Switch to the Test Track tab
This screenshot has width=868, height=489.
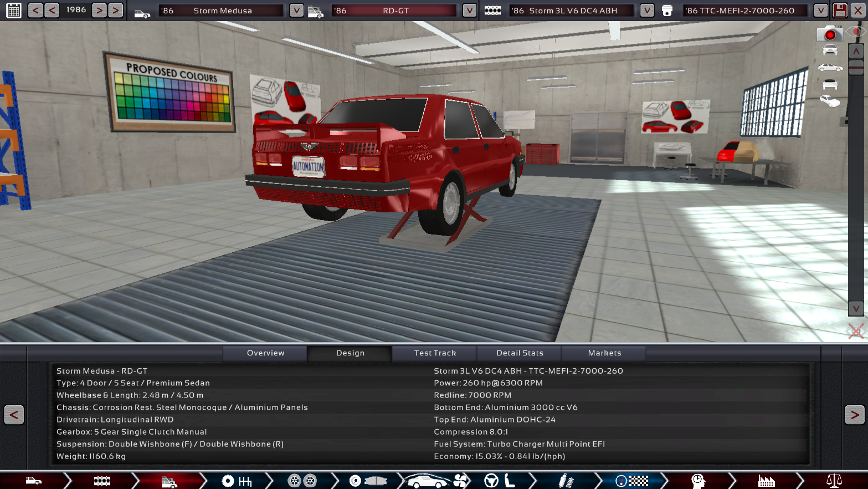435,353
